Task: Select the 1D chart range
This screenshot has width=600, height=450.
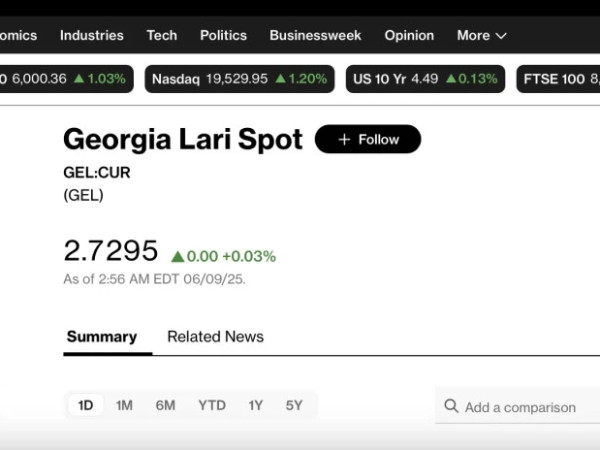Action: click(85, 405)
